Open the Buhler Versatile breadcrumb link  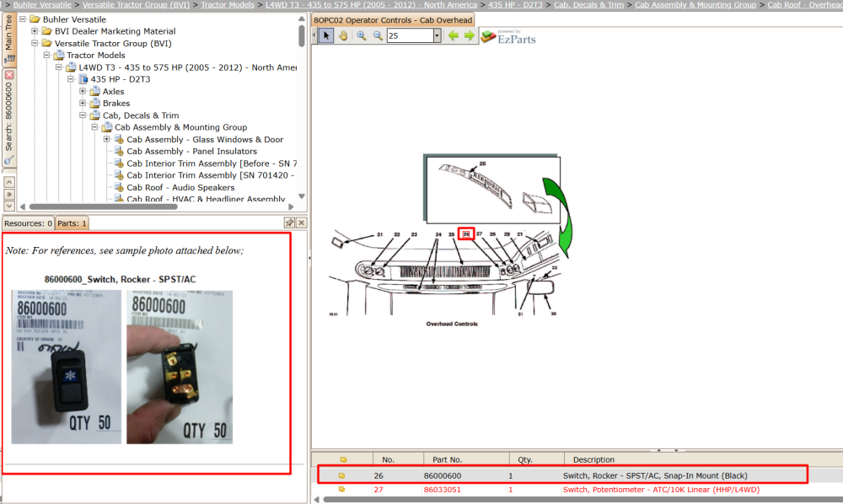pyautogui.click(x=42, y=4)
